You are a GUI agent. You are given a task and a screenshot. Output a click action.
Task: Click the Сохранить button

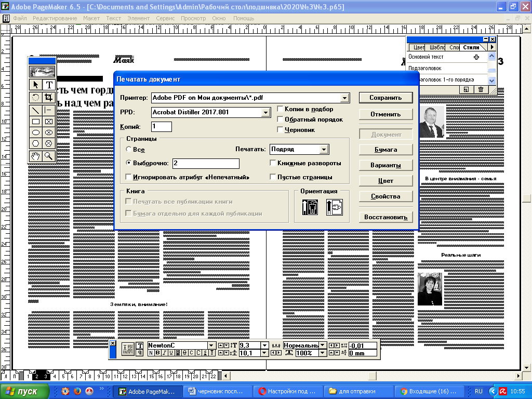point(386,98)
